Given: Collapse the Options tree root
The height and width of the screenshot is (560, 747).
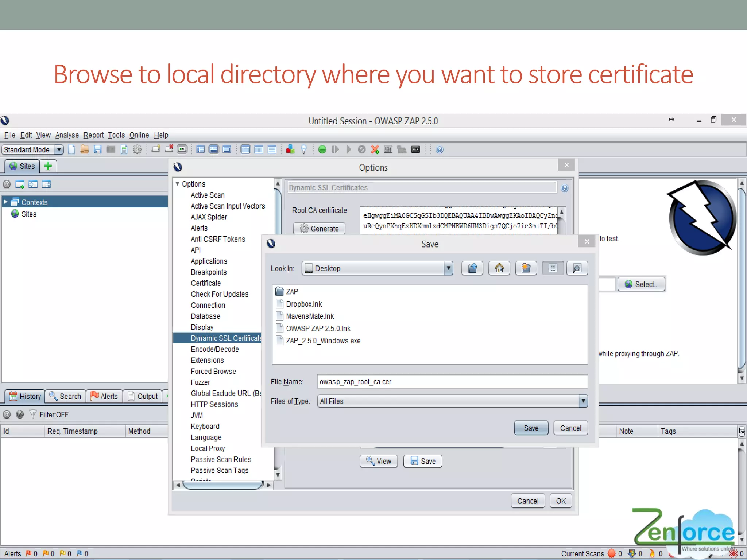Looking at the screenshot, I should [178, 184].
